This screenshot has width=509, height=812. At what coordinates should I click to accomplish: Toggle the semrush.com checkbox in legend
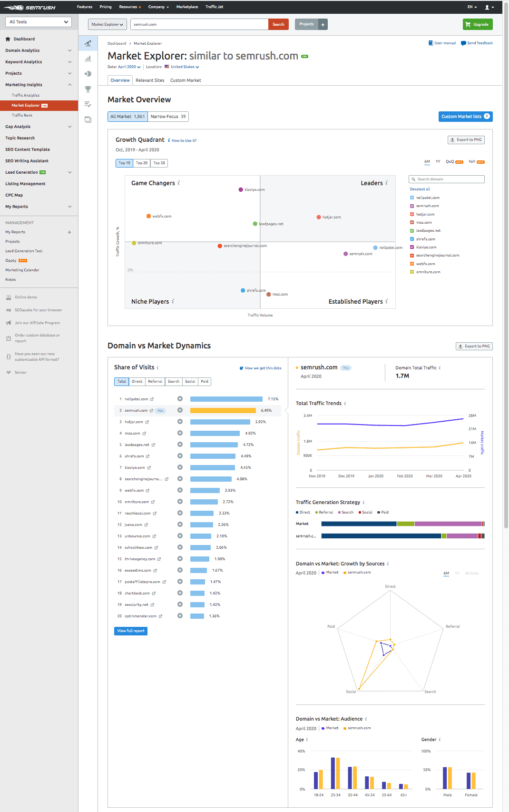pyautogui.click(x=412, y=206)
